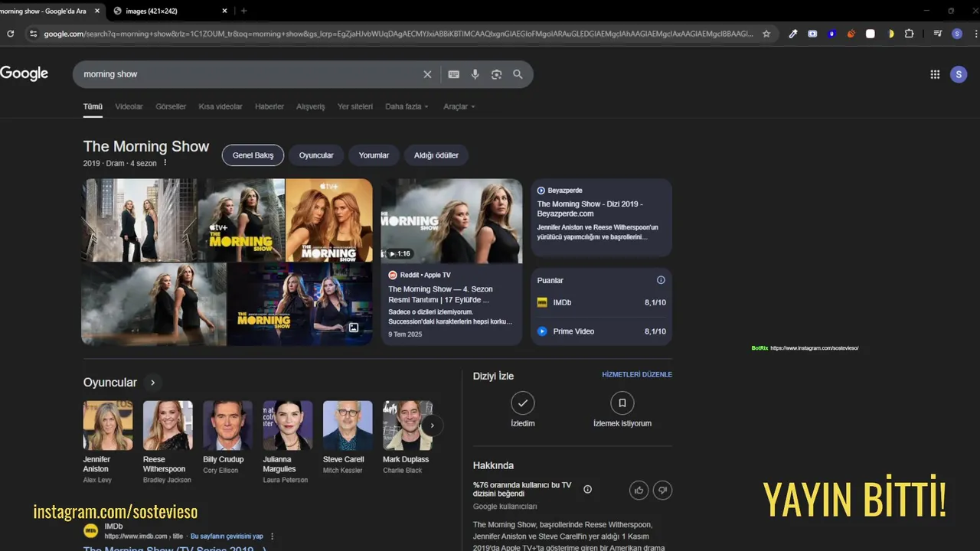
Task: Bookmark this page with the star icon
Action: coord(766,34)
